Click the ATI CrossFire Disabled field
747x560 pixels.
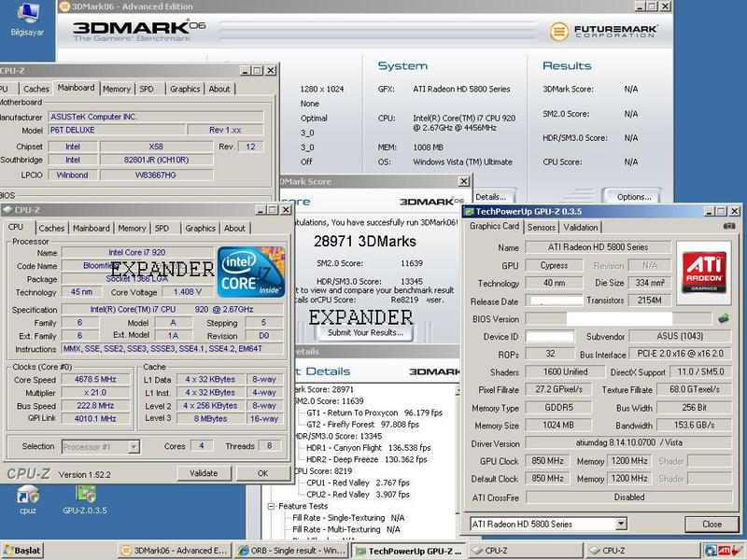click(x=628, y=497)
